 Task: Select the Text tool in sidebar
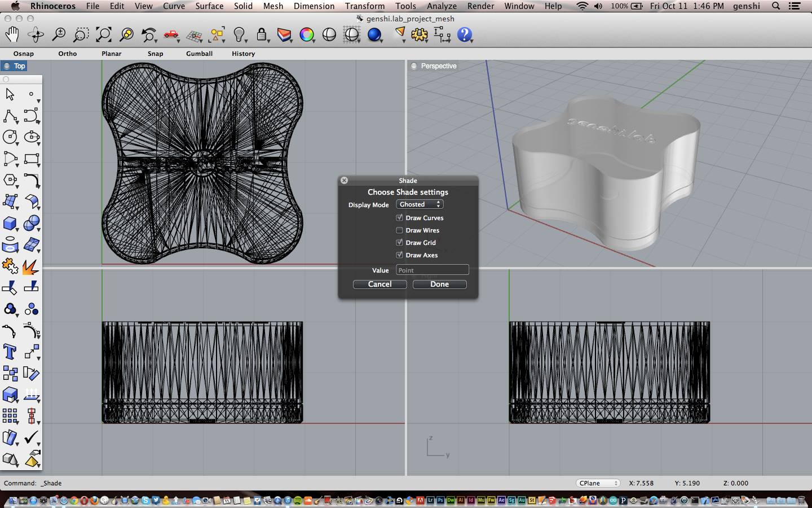10,352
